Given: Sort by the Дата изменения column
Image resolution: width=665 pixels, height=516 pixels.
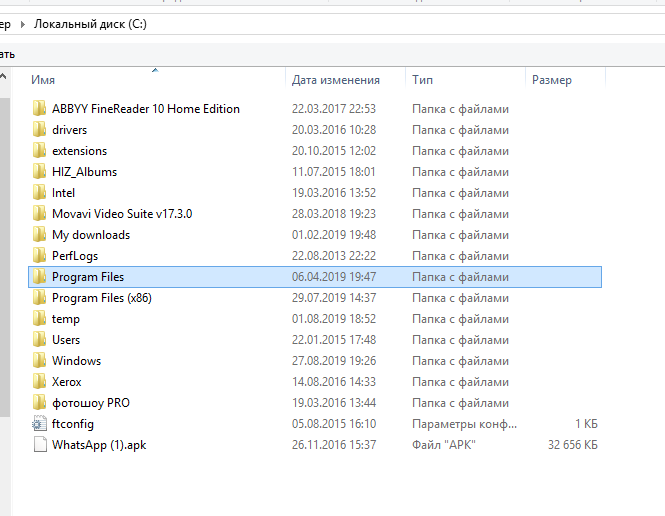Looking at the screenshot, I should tap(335, 80).
